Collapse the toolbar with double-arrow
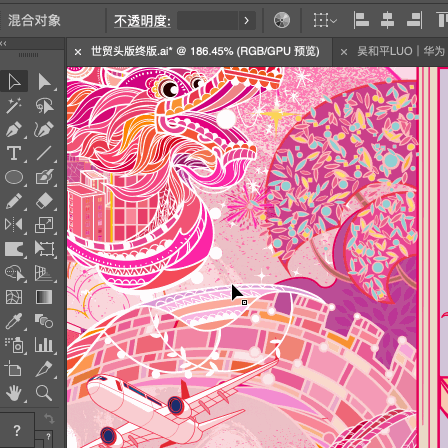448x448 pixels. point(3,43)
